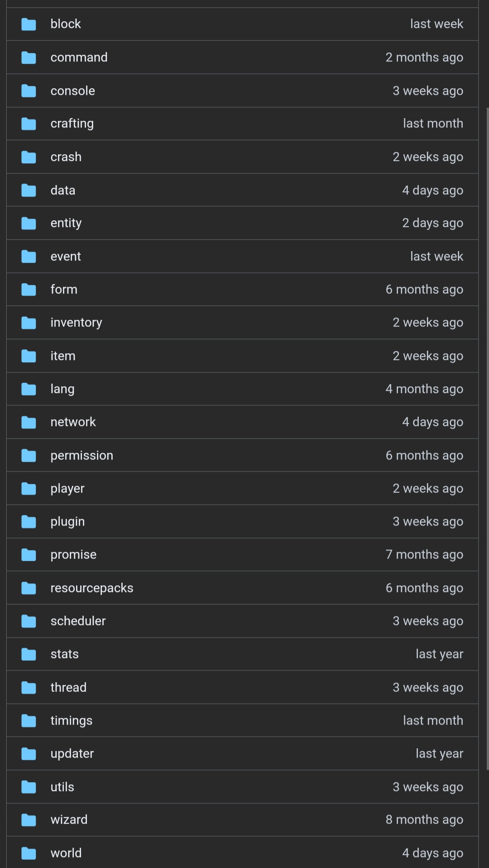Open the data folder link
489x868 pixels.
coord(62,190)
